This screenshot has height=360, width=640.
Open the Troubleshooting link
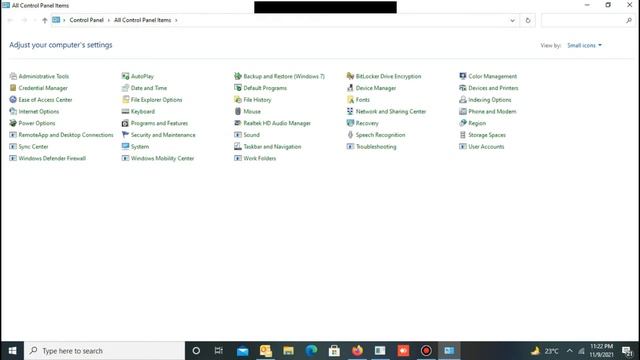[x=376, y=147]
